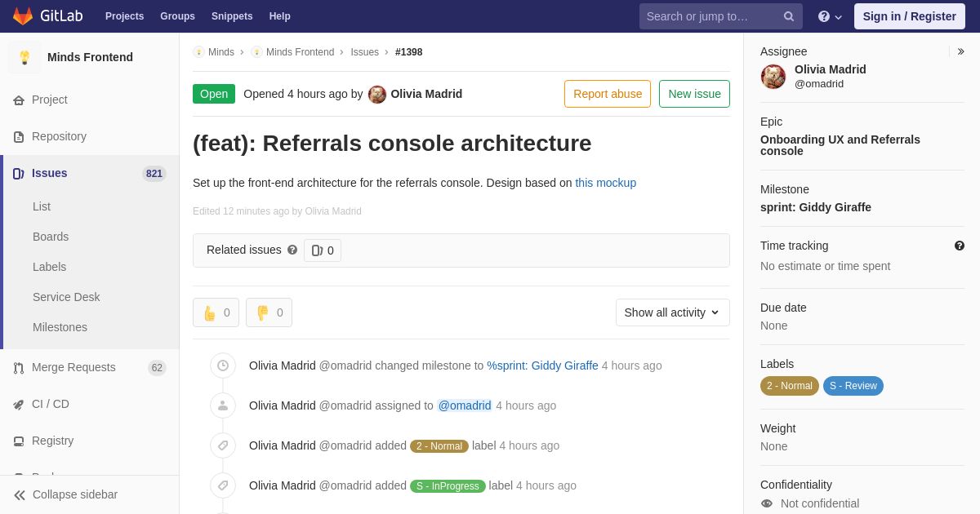
Task: Open the Help dropdown menu
Action: click(830, 16)
